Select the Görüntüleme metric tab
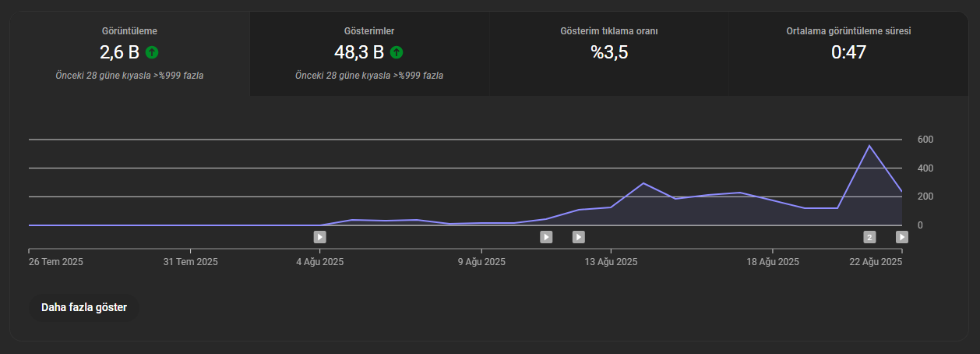The height and width of the screenshot is (354, 980). tap(130, 54)
